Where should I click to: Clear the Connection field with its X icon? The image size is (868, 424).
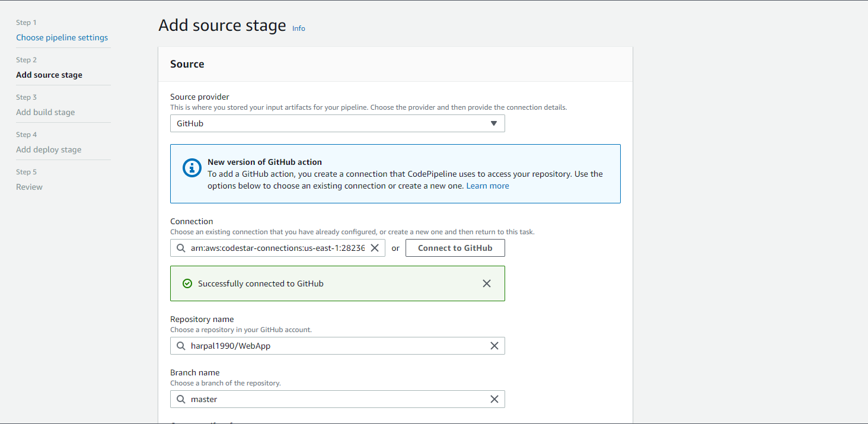(375, 248)
